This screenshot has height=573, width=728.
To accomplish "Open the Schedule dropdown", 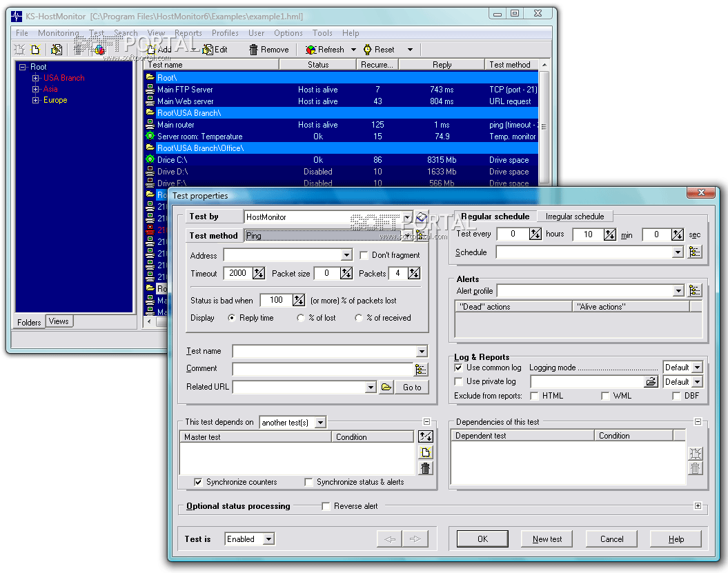I will (678, 252).
